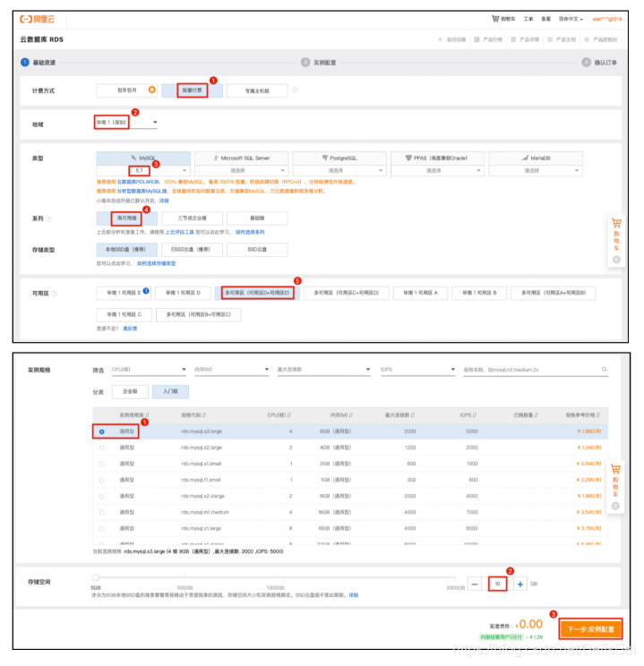Sort table by 内存 column
644x666 pixels.
coord(341,415)
